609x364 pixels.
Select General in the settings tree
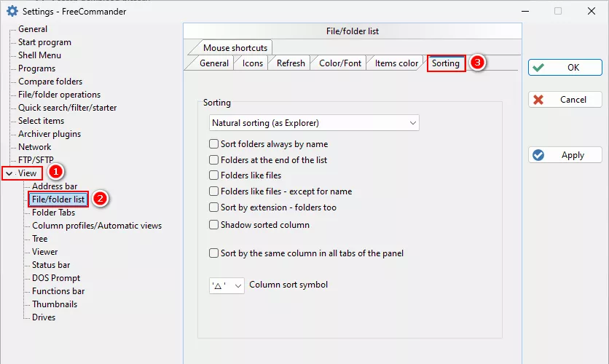[x=33, y=29]
